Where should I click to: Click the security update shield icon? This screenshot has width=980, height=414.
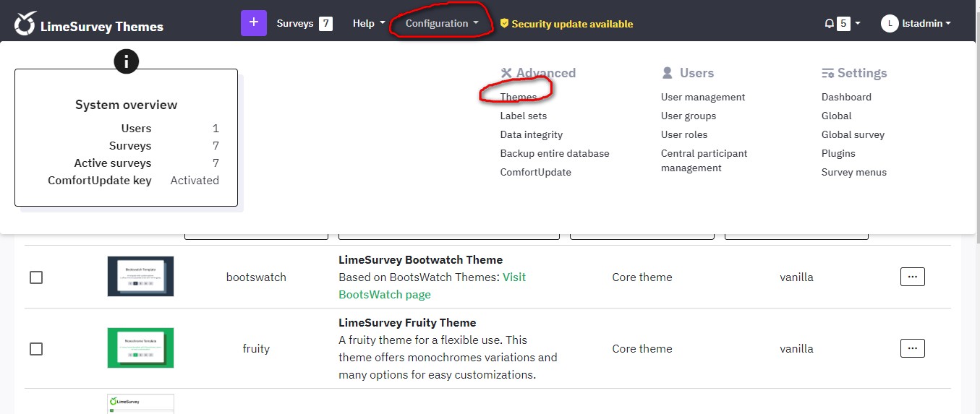(x=504, y=23)
